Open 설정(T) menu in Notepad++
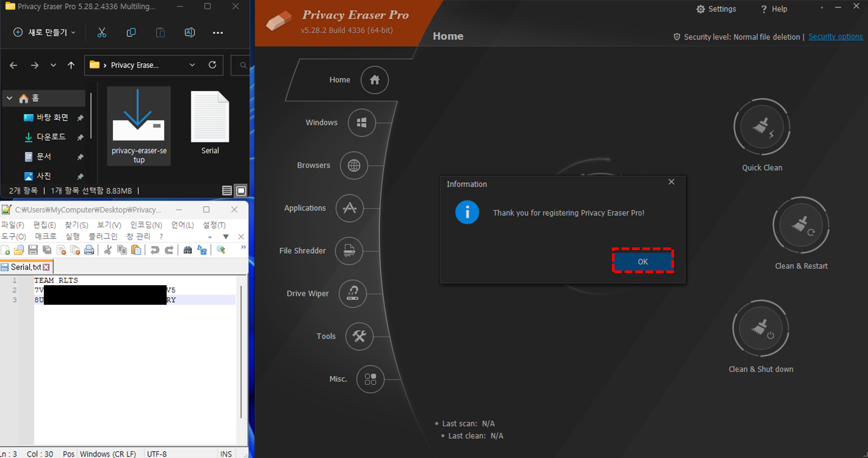The width and height of the screenshot is (868, 458). (x=214, y=225)
